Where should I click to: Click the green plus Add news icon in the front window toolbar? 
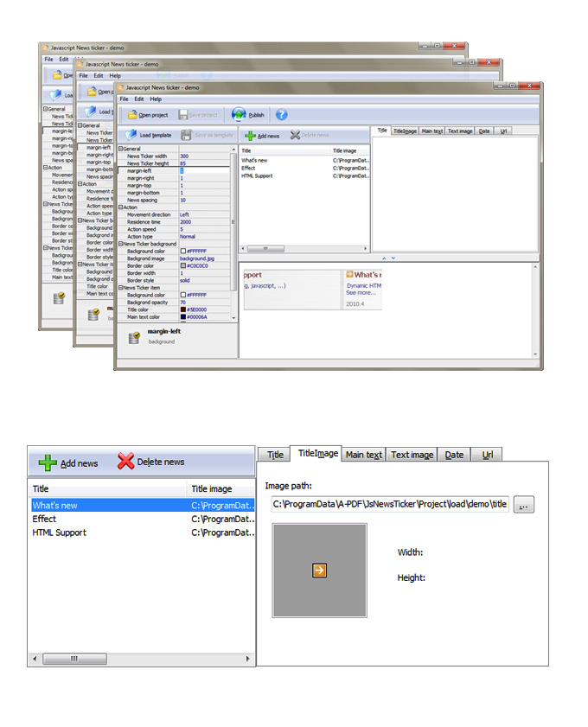pyautogui.click(x=249, y=136)
